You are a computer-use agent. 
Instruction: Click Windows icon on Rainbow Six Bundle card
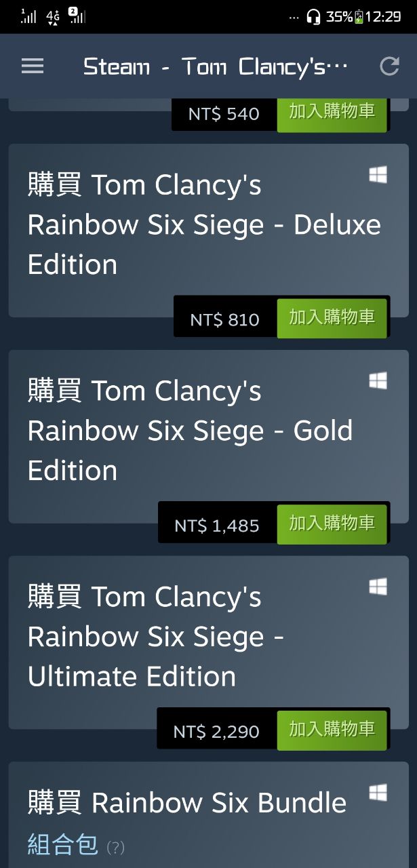pos(378,792)
